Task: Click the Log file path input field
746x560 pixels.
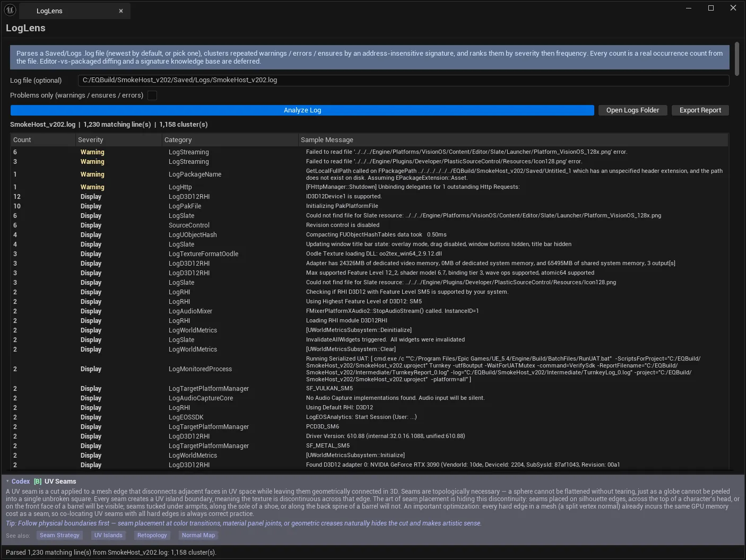Action: 403,80
